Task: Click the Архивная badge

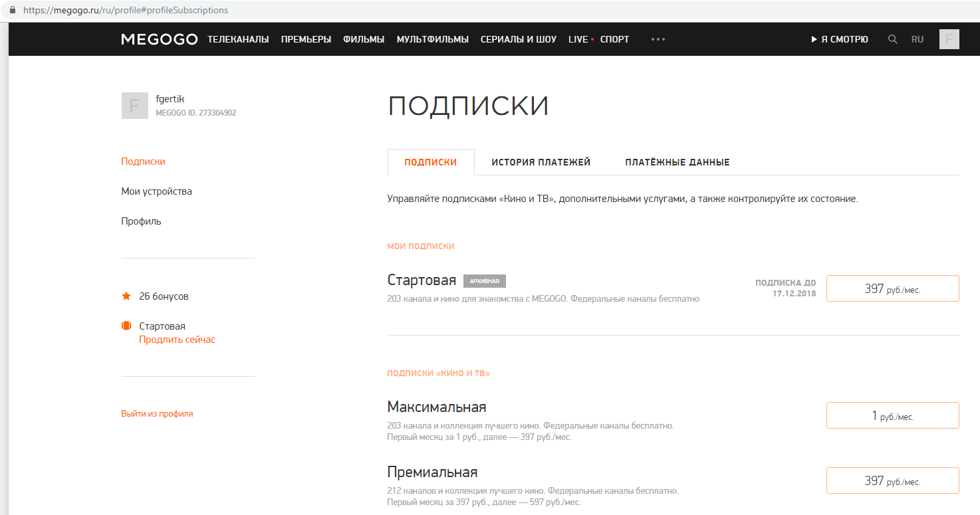Action: pyautogui.click(x=485, y=281)
